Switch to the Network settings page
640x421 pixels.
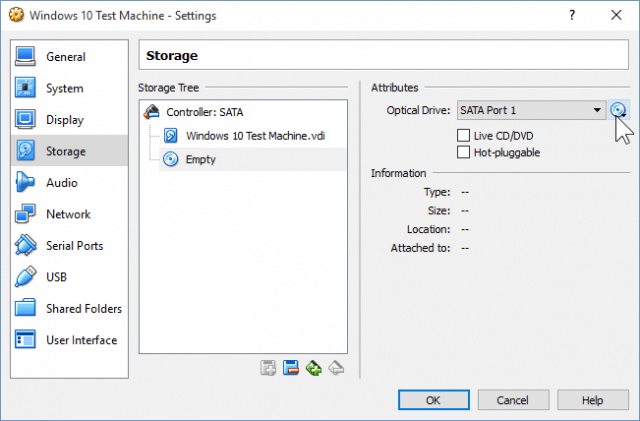coord(69,214)
